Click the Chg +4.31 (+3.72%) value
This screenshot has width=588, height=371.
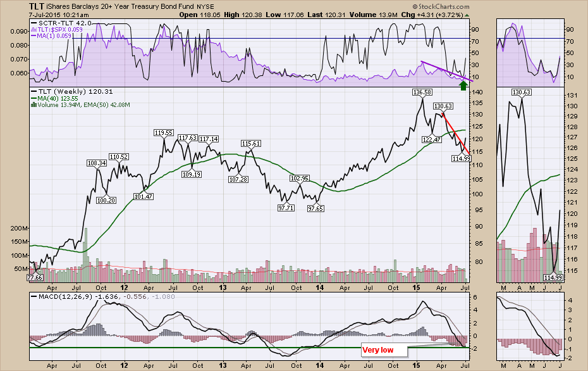(x=432, y=15)
